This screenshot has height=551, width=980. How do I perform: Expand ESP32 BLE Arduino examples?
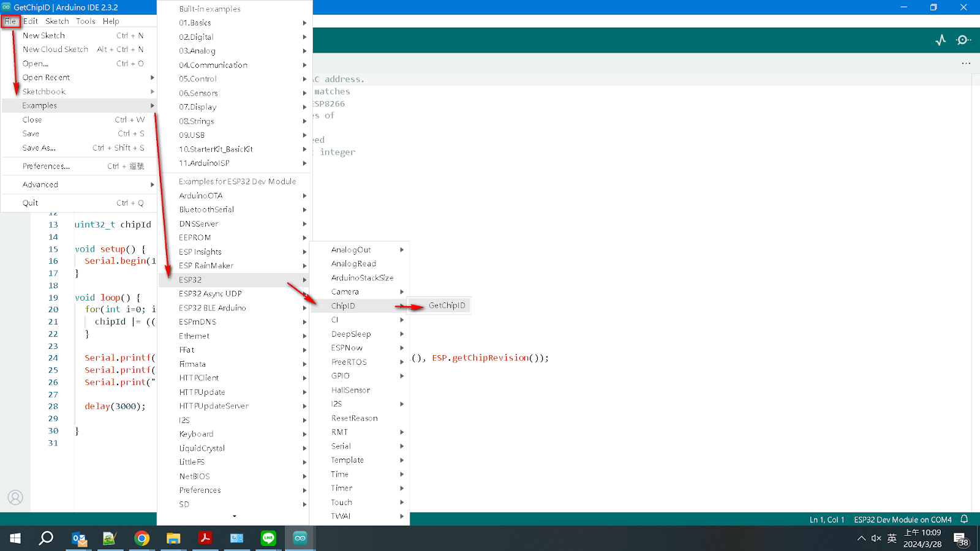(x=235, y=308)
